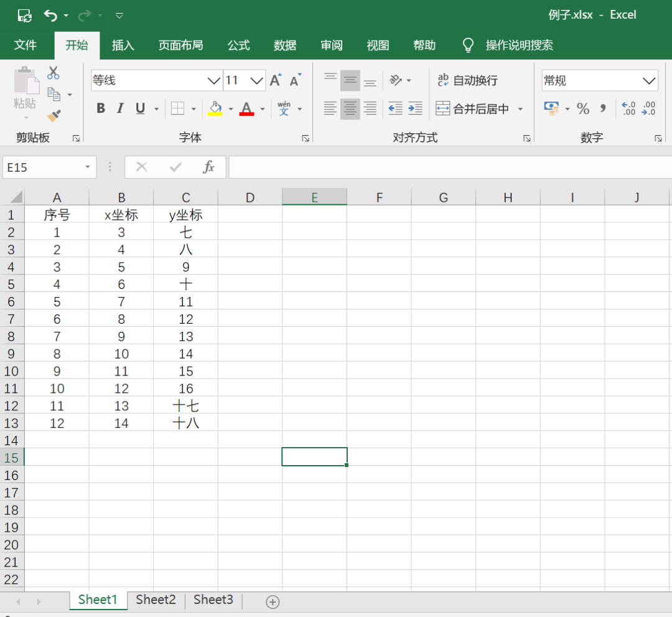The image size is (672, 617).
Task: Click the Cut scissors icon
Action: pos(53,73)
